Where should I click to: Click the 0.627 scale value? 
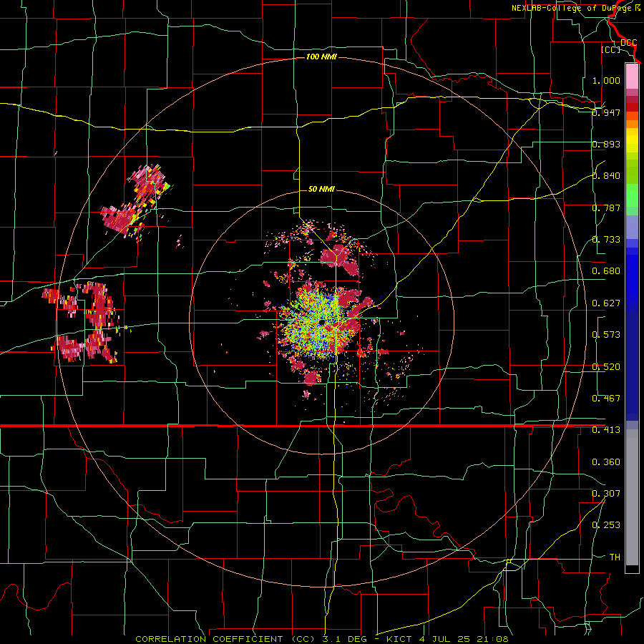(606, 303)
